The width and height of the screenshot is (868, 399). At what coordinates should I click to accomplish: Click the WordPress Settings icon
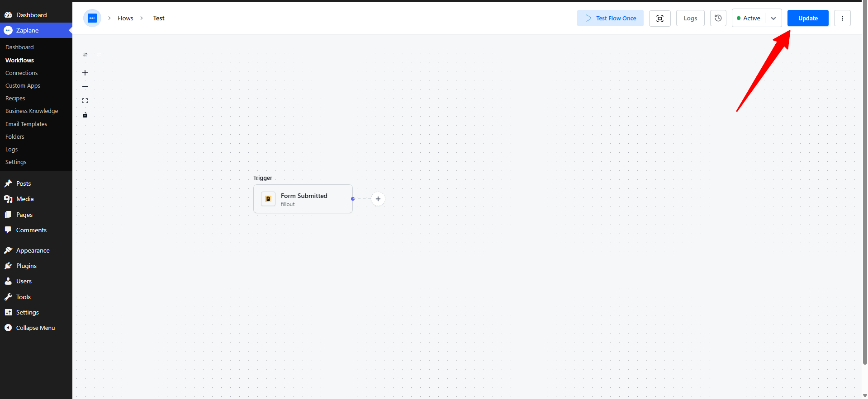pos(8,312)
